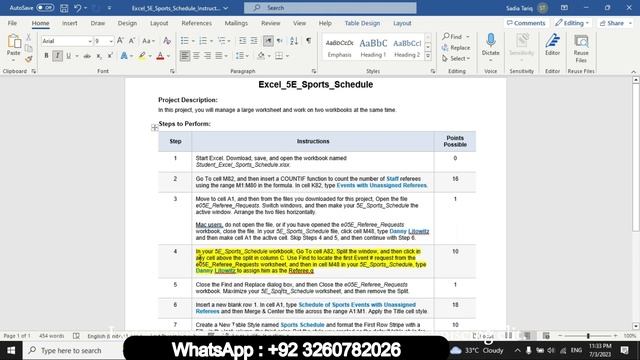Click the Replace button

pyautogui.click(x=456, y=48)
